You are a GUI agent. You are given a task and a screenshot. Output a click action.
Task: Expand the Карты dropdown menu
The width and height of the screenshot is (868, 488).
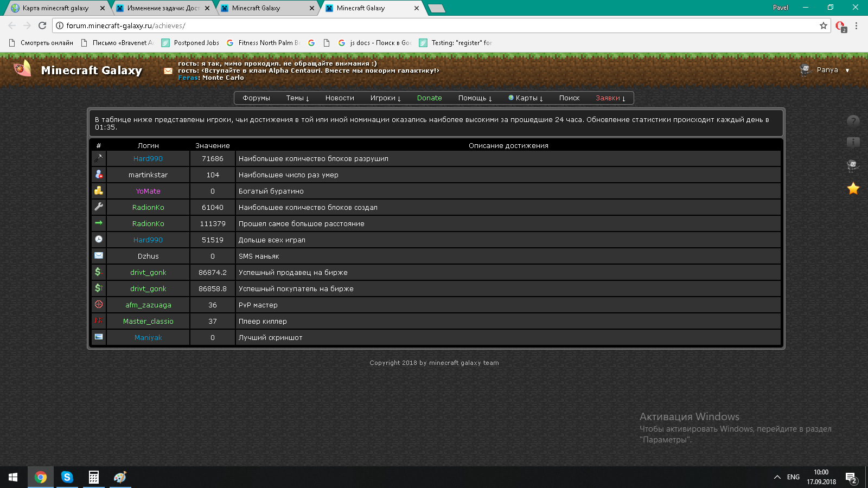click(526, 98)
